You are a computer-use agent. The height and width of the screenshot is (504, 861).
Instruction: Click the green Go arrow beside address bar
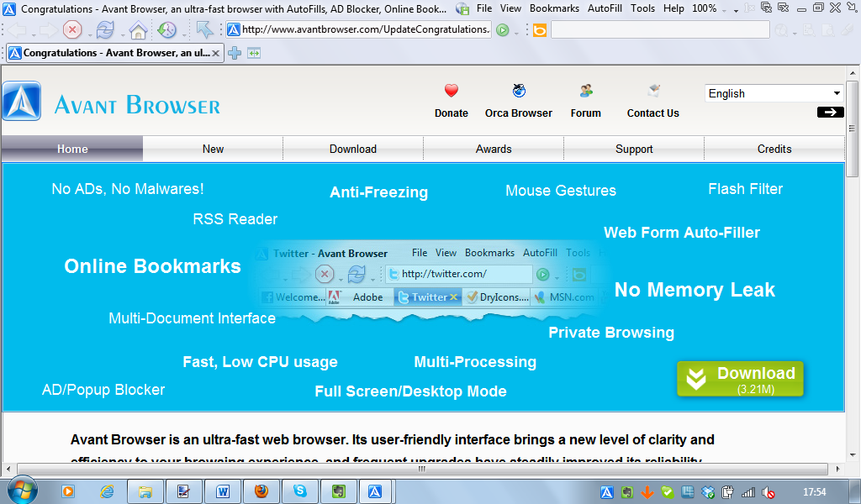coord(503,29)
